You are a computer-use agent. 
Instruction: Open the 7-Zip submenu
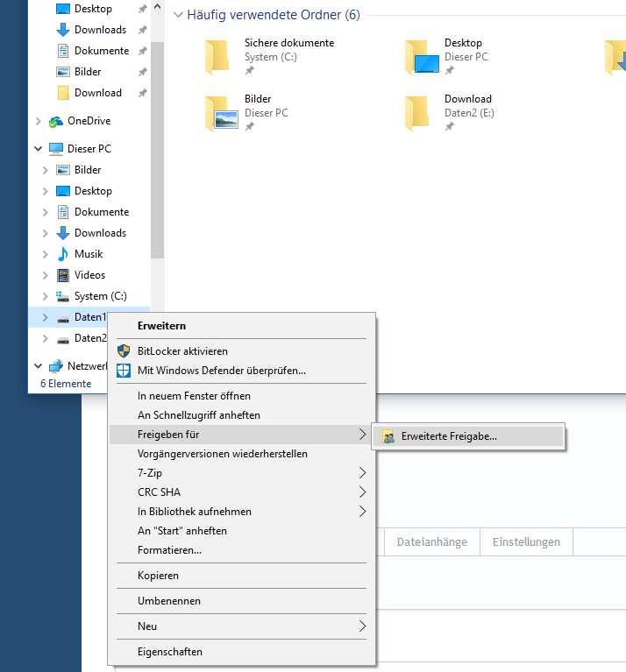242,473
